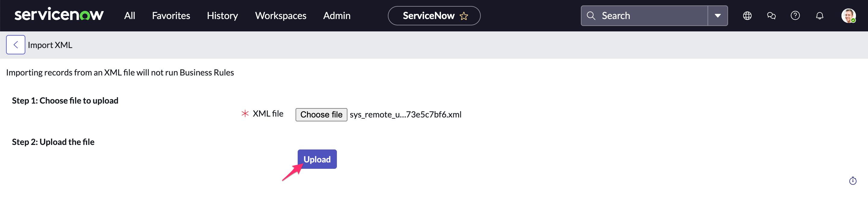Open the All menu
The height and width of the screenshot is (215, 868).
coord(129,16)
